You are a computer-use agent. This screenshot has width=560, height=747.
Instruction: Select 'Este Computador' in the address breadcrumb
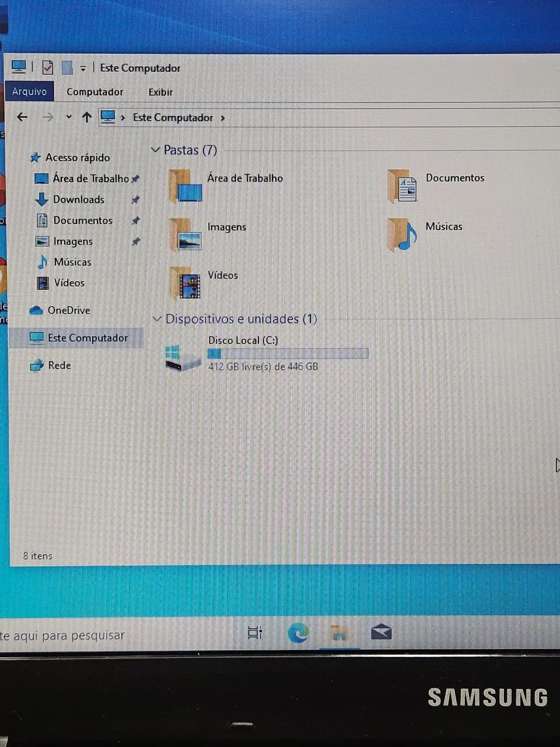click(x=173, y=117)
